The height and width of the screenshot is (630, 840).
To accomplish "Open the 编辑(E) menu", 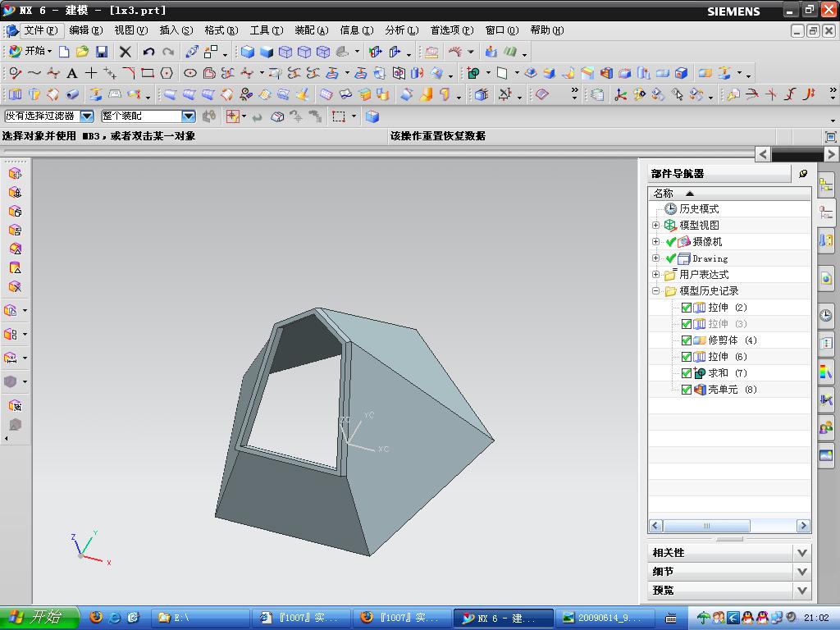I will click(85, 30).
